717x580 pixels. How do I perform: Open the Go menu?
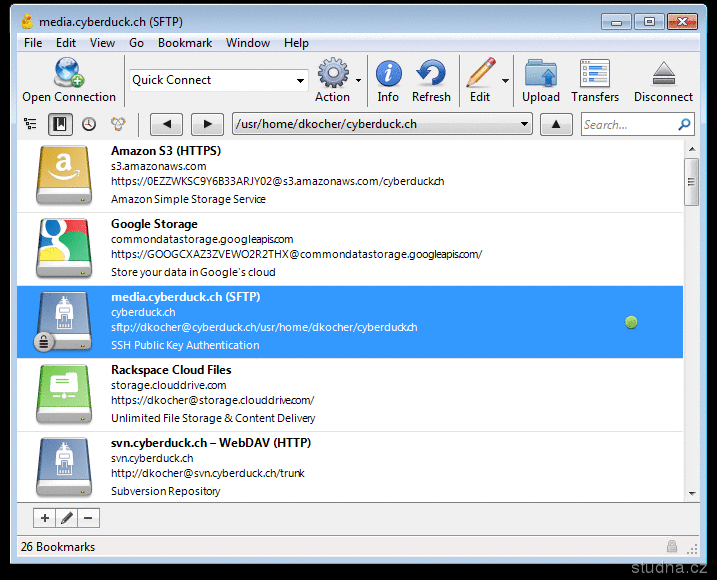coord(136,43)
